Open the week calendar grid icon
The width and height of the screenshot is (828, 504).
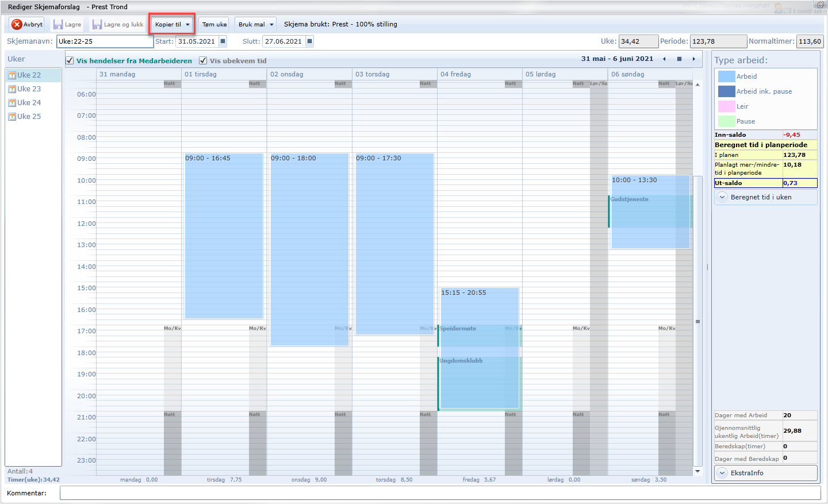[679, 59]
